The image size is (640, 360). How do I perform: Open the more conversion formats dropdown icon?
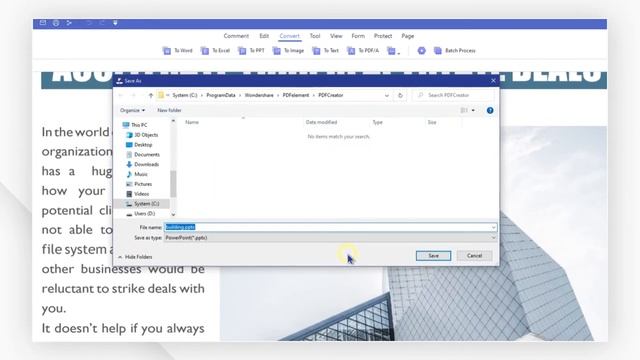click(393, 51)
